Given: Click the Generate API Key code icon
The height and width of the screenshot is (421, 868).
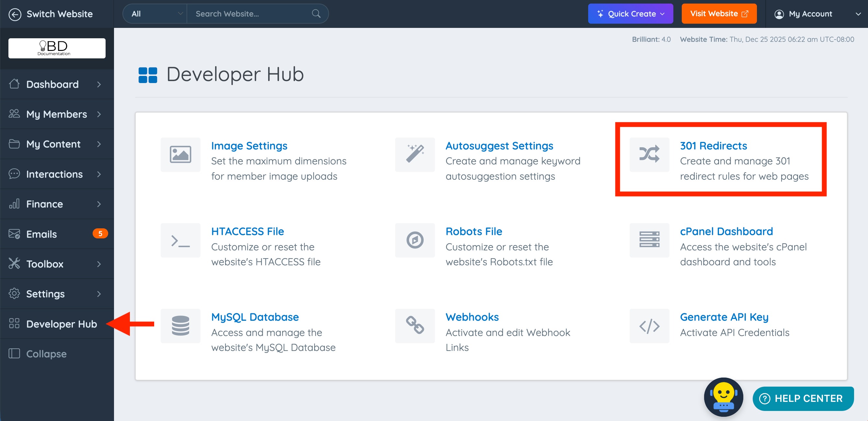Looking at the screenshot, I should click(649, 326).
